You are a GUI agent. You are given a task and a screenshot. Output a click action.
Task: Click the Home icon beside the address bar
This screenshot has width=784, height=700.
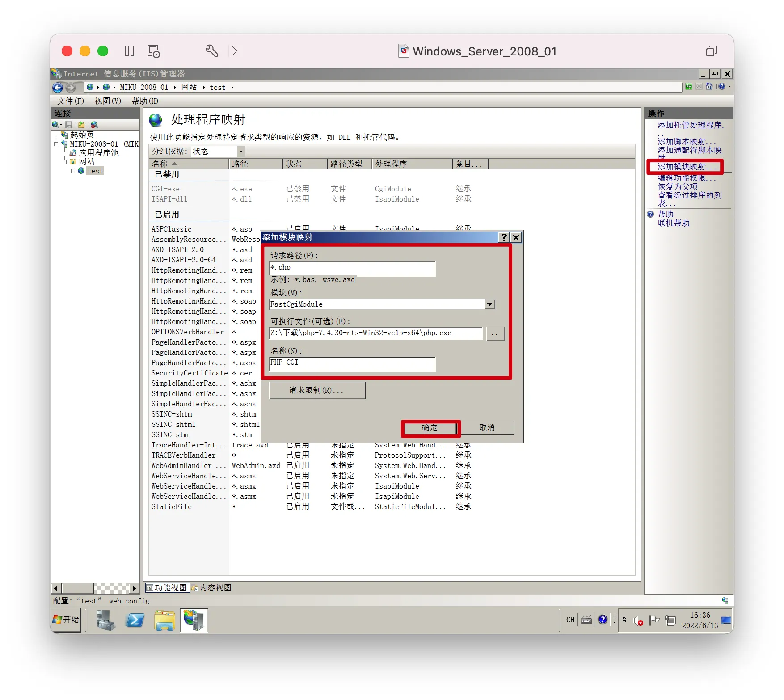pyautogui.click(x=709, y=87)
